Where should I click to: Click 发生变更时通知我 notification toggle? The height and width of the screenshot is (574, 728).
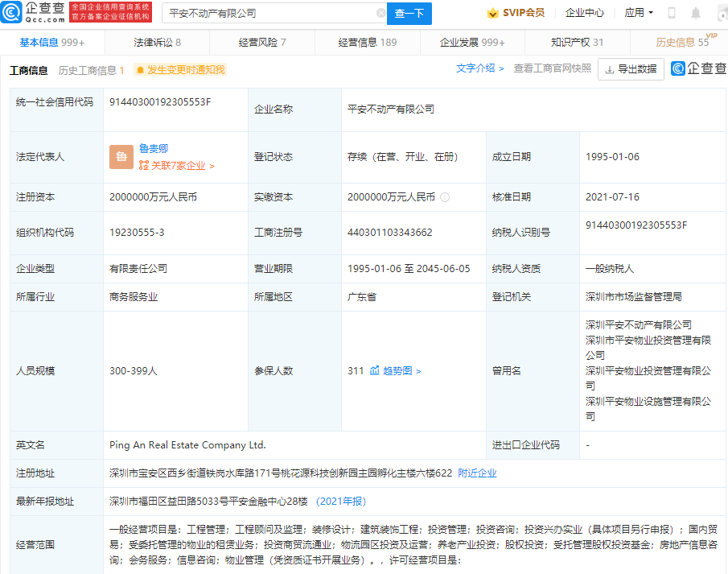[x=180, y=70]
